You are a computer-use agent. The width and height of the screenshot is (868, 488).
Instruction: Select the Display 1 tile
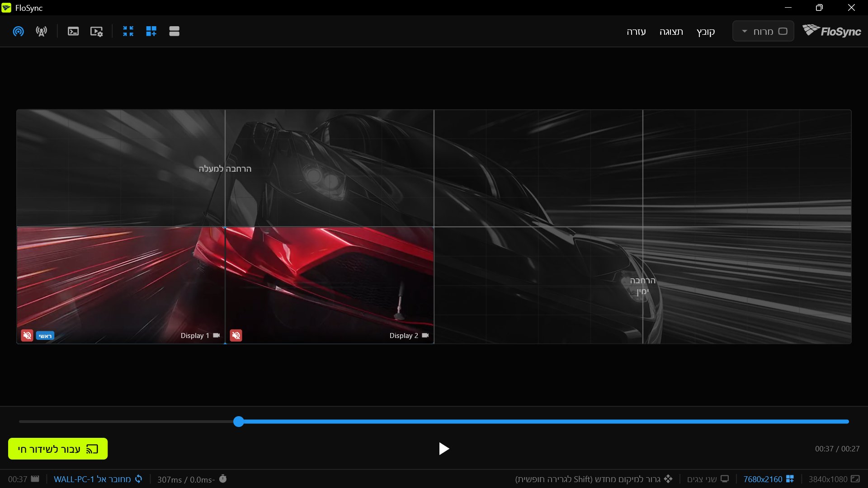(121, 285)
